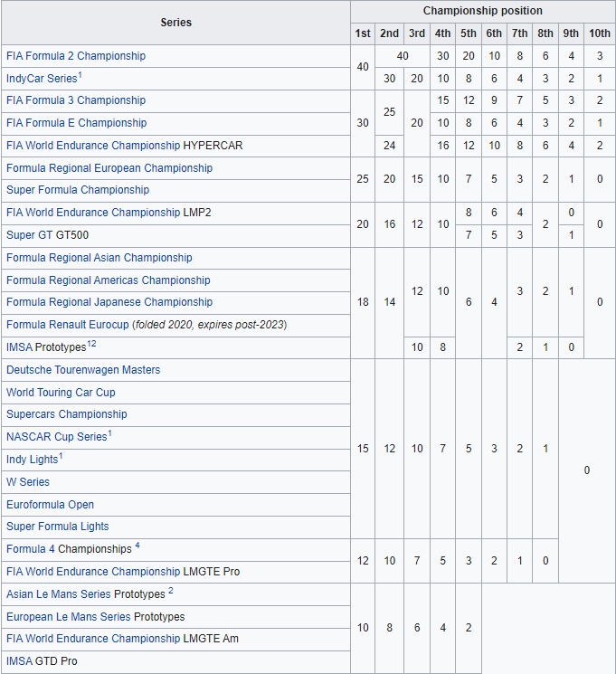Open the Super Formula Championship link

pyautogui.click(x=78, y=190)
